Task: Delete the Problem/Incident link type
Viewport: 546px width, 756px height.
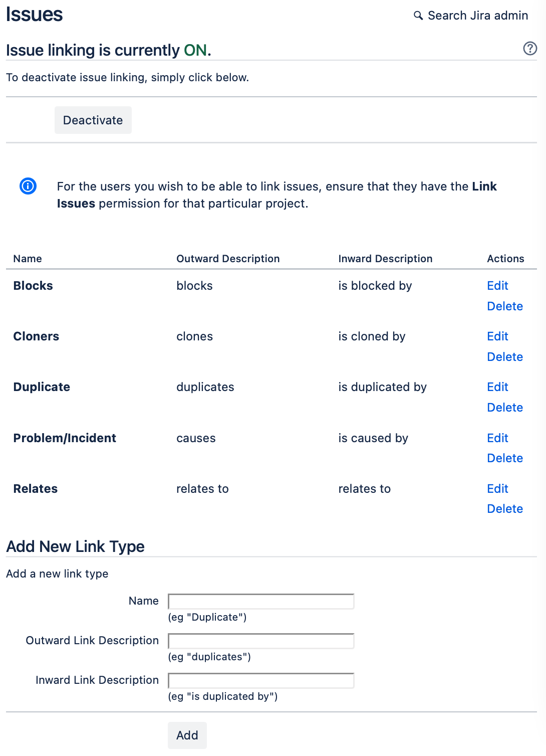Action: [504, 458]
